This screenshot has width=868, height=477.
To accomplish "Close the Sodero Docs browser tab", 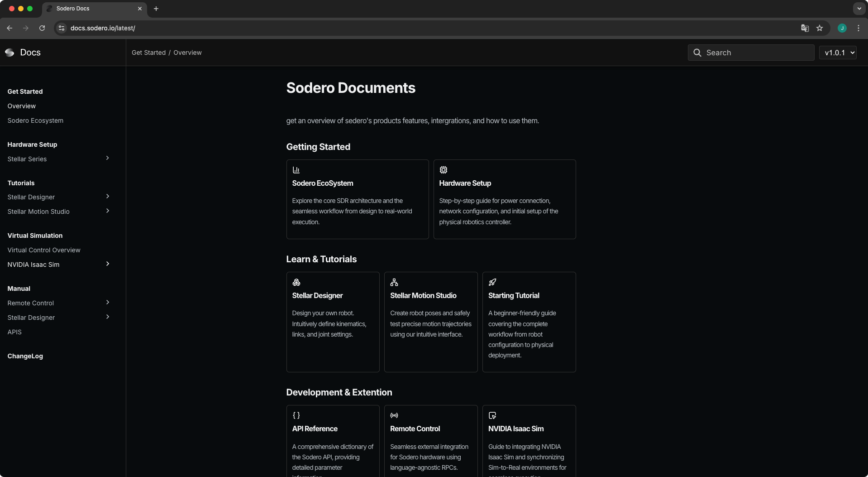I will 140,9.
